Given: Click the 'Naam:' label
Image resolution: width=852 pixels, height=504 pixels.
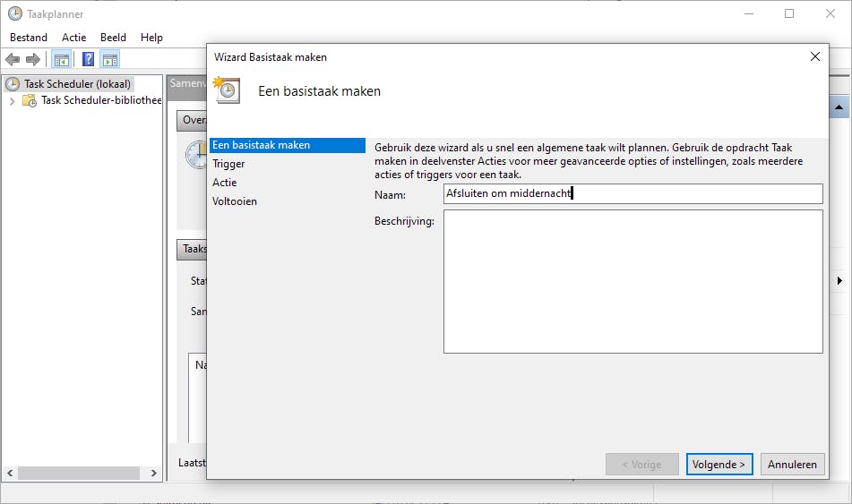Looking at the screenshot, I should click(390, 195).
